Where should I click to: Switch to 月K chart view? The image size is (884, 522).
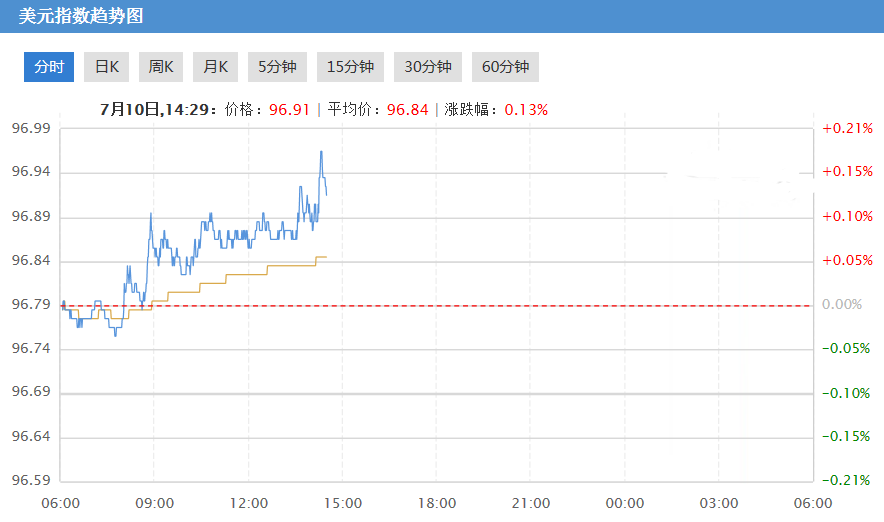(215, 67)
